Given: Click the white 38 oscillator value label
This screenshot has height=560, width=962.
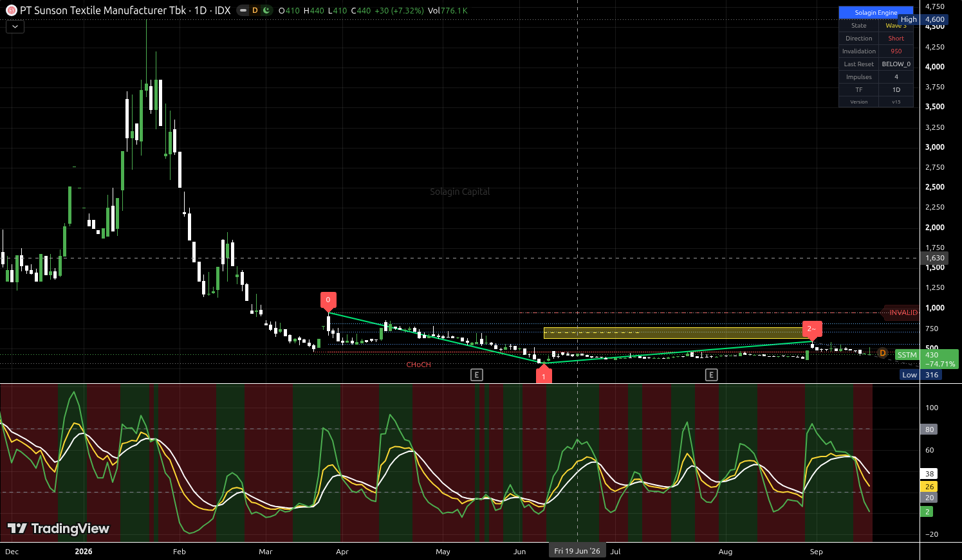Looking at the screenshot, I should tap(930, 474).
